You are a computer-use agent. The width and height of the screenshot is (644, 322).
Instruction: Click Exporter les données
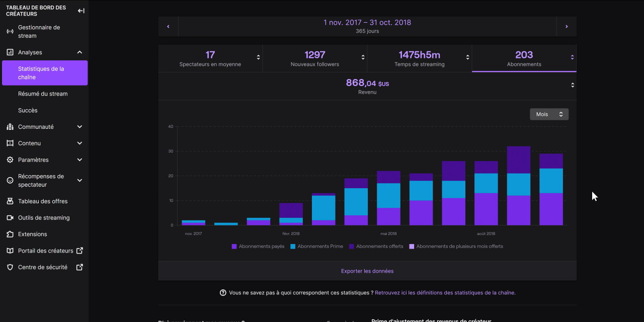(x=367, y=271)
